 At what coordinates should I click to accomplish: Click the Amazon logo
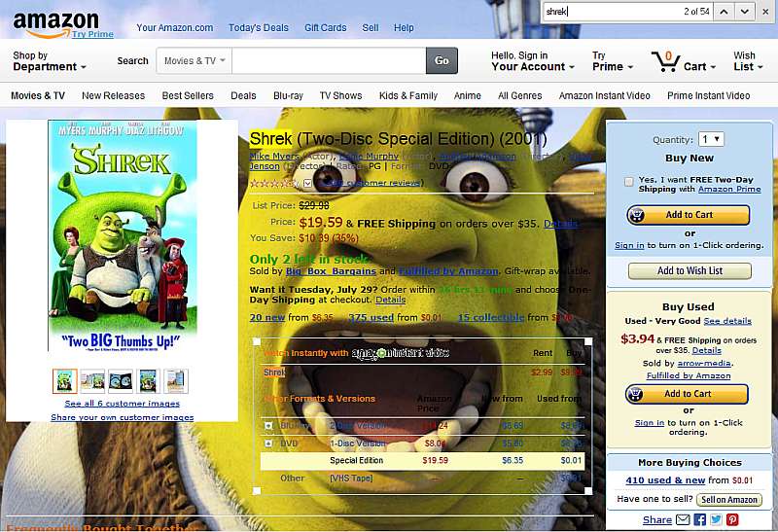tap(55, 23)
